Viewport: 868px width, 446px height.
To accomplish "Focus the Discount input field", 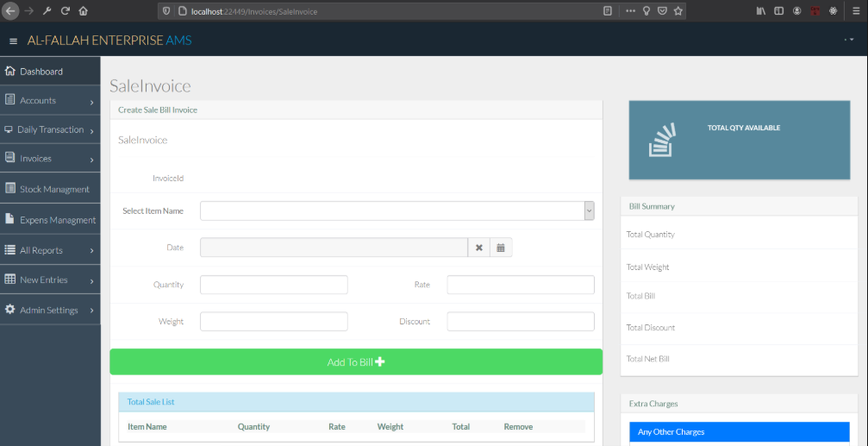I will (x=520, y=322).
